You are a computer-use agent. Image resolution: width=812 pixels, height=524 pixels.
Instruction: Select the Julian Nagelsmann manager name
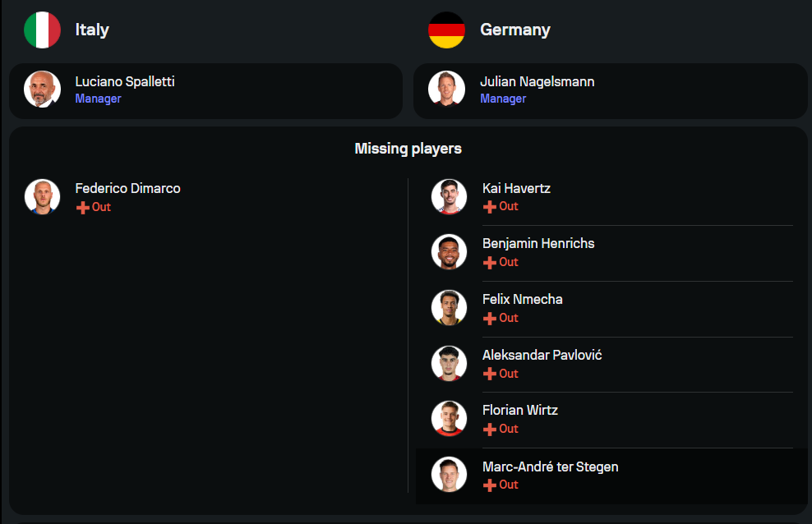pyautogui.click(x=537, y=82)
